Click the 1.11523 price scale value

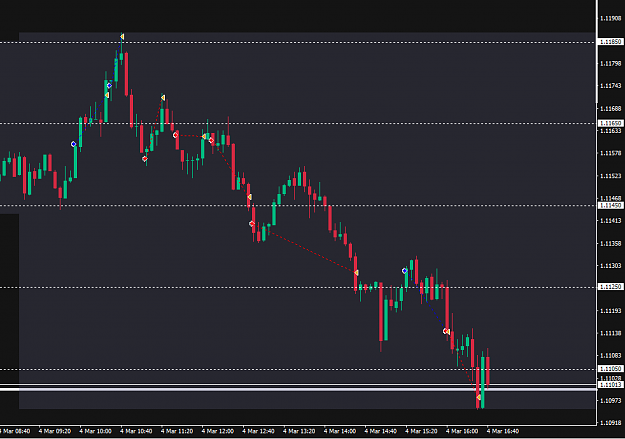(x=611, y=176)
